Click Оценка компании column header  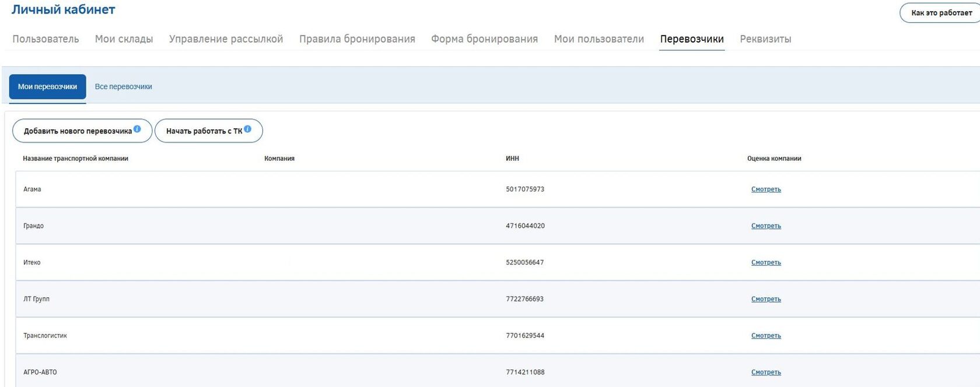click(x=774, y=159)
